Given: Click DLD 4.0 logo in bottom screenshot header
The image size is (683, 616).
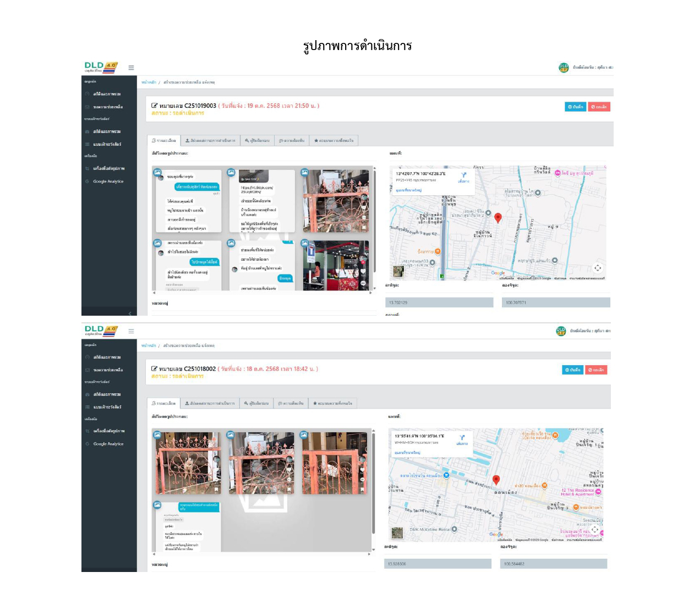Looking at the screenshot, I should (101, 331).
